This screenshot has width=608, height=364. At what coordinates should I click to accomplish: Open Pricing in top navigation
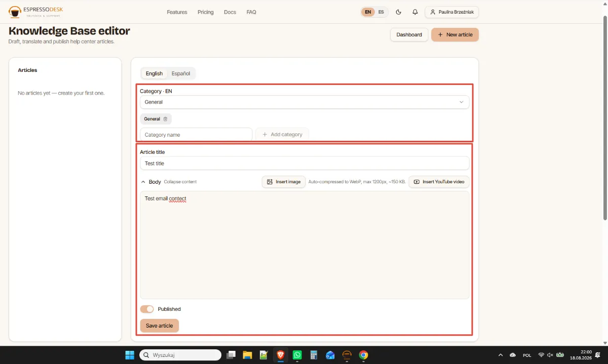(x=206, y=12)
